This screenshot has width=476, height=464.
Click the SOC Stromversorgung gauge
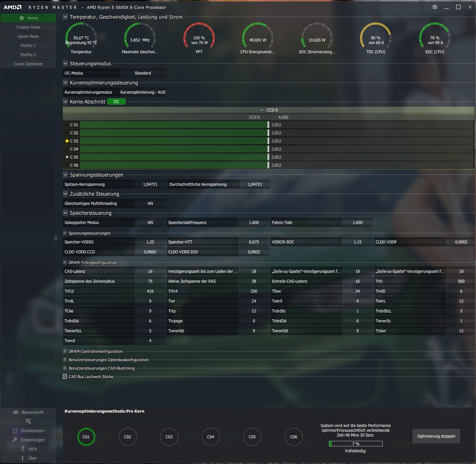click(x=317, y=38)
